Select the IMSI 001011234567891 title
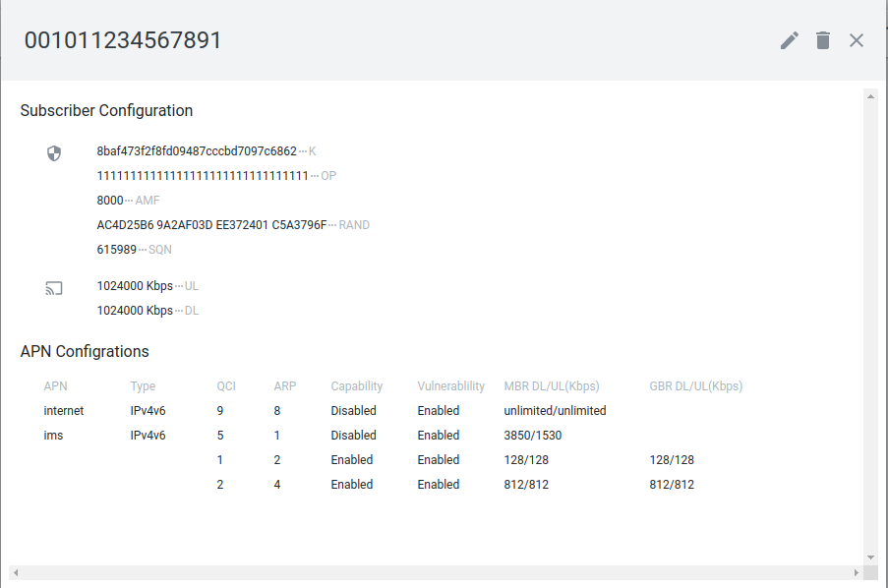This screenshot has width=888, height=588. click(123, 40)
